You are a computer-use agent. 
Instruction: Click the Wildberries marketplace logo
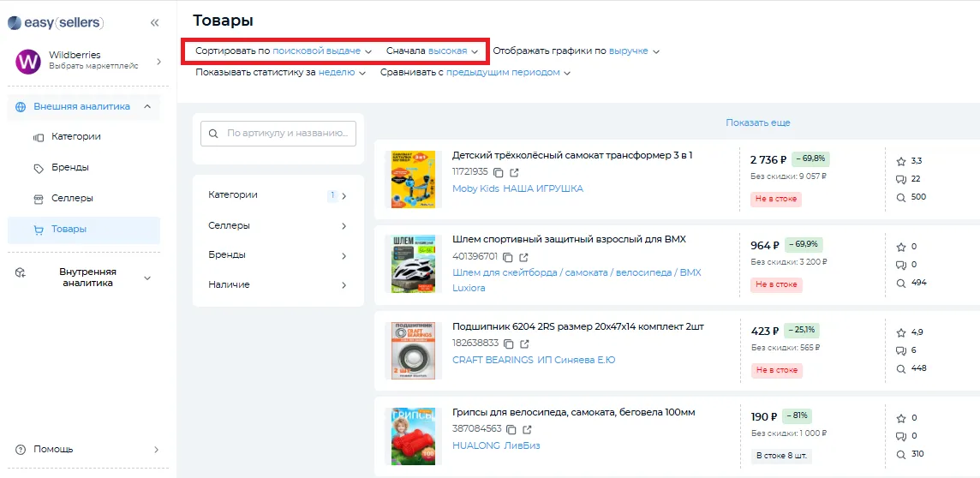click(28, 62)
